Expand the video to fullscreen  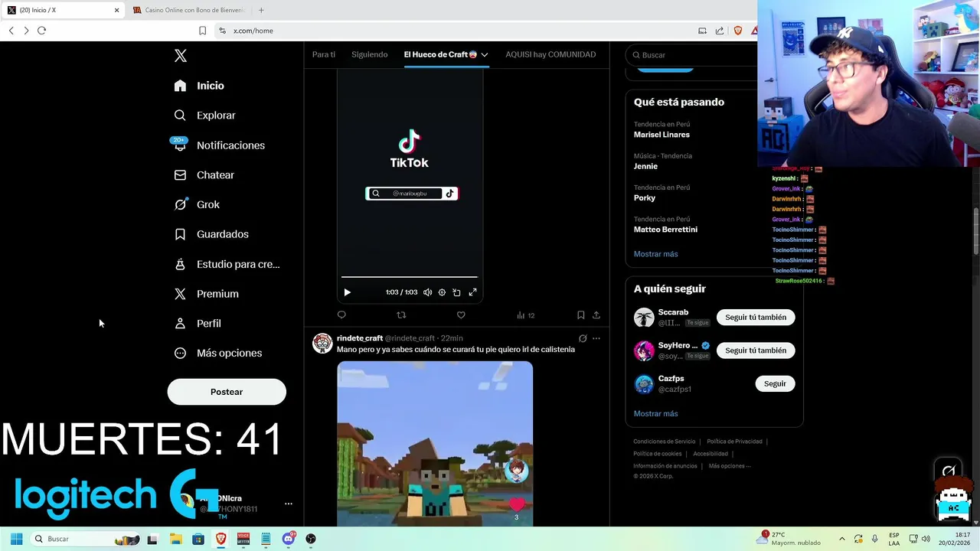(472, 292)
